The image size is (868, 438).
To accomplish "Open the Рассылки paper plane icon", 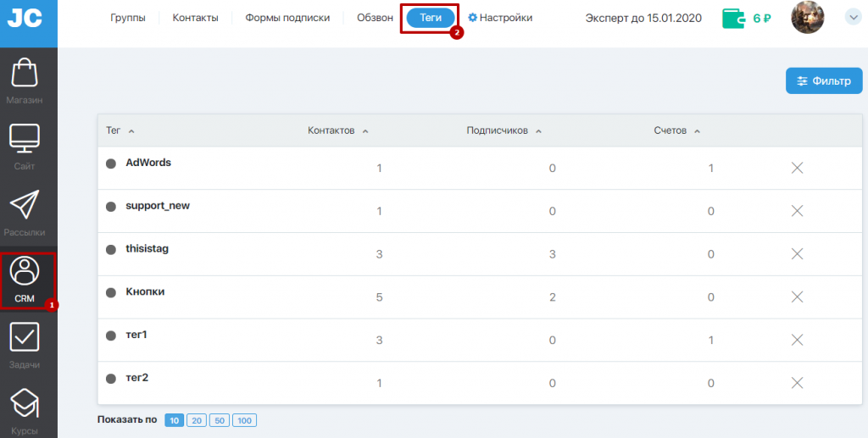I will 25,206.
